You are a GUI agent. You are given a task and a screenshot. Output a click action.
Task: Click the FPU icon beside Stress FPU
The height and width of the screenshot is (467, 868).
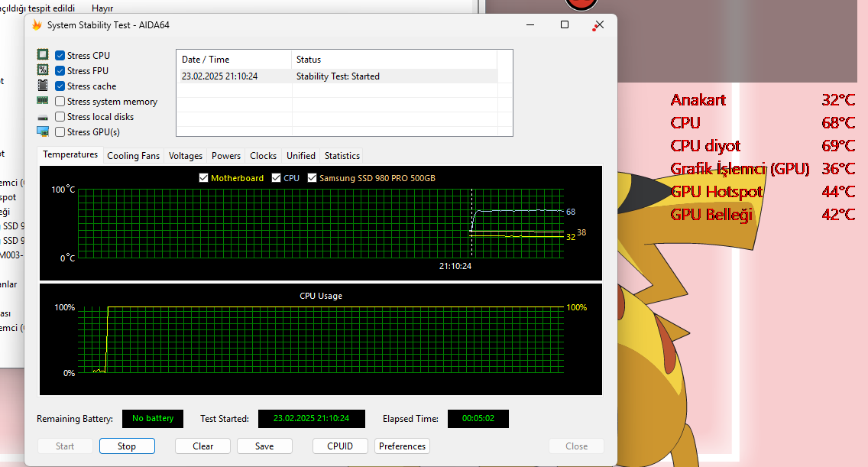pos(43,70)
